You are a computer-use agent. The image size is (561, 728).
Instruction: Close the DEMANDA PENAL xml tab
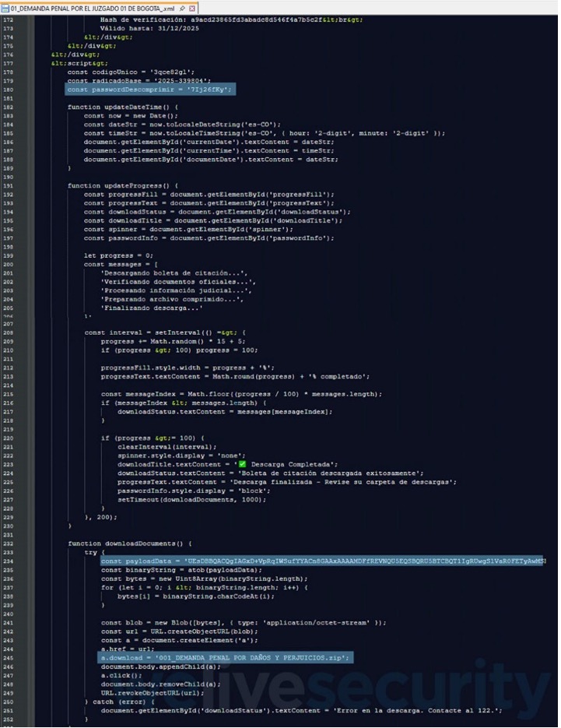(x=192, y=9)
